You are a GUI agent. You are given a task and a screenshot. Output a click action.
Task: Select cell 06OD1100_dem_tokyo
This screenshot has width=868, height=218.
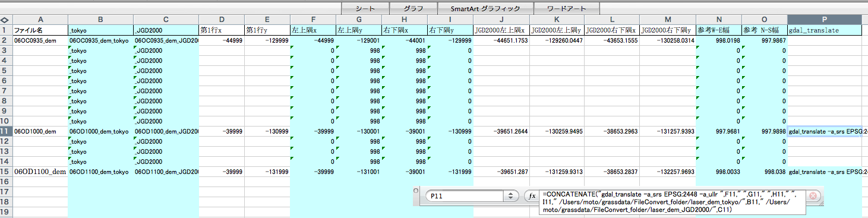(x=101, y=171)
